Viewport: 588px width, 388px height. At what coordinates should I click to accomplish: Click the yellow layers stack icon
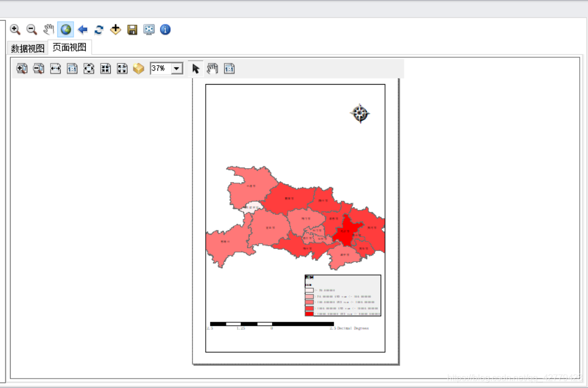coord(139,68)
